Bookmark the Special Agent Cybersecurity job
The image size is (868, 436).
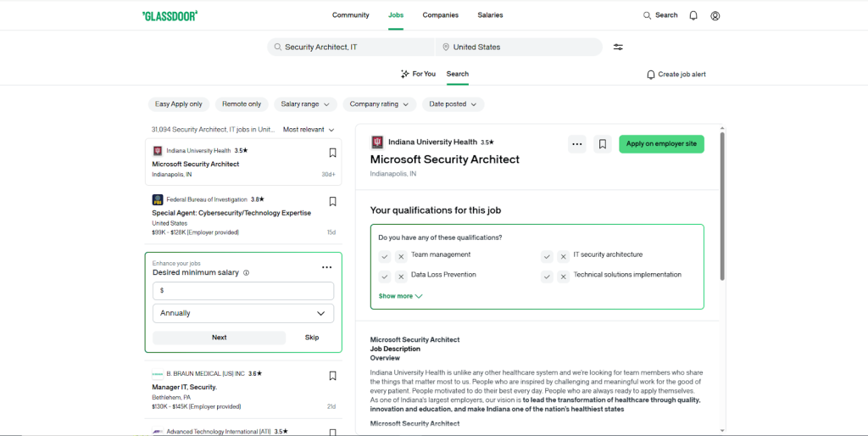tap(332, 202)
